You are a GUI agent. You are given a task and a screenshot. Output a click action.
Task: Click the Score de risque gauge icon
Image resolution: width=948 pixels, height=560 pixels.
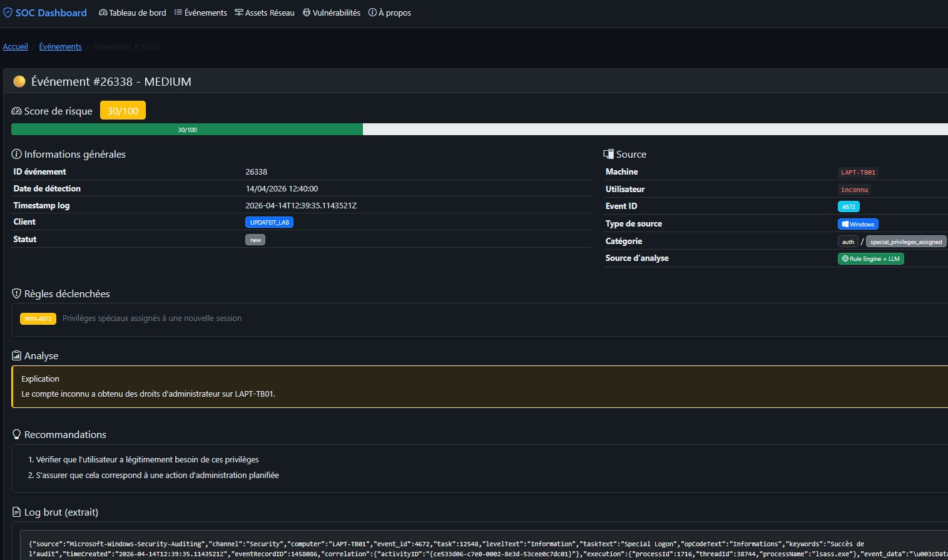coord(17,111)
